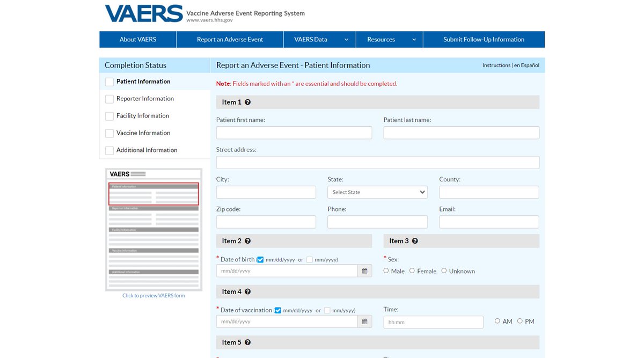644x358 pixels.
Task: Check mm/dd/yyyy format for date of vaccination
Action: (x=277, y=310)
